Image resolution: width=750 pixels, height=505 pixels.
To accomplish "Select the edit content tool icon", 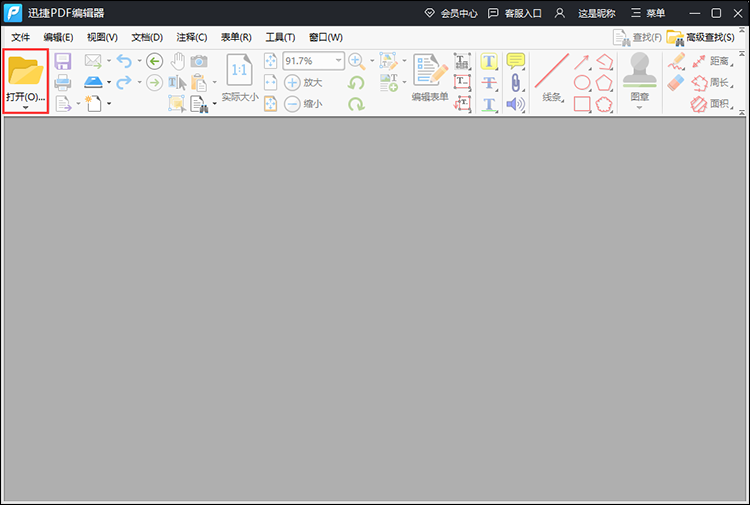I will (388, 61).
